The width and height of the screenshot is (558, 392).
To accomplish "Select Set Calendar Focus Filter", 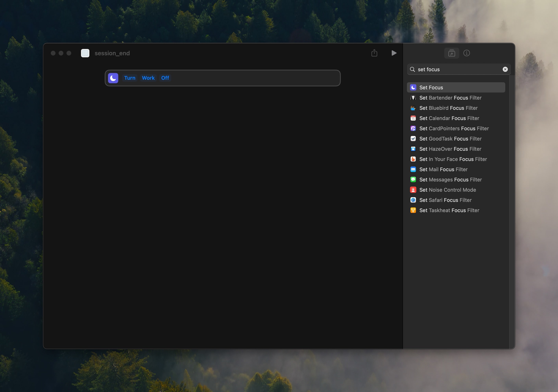I will [x=449, y=118].
